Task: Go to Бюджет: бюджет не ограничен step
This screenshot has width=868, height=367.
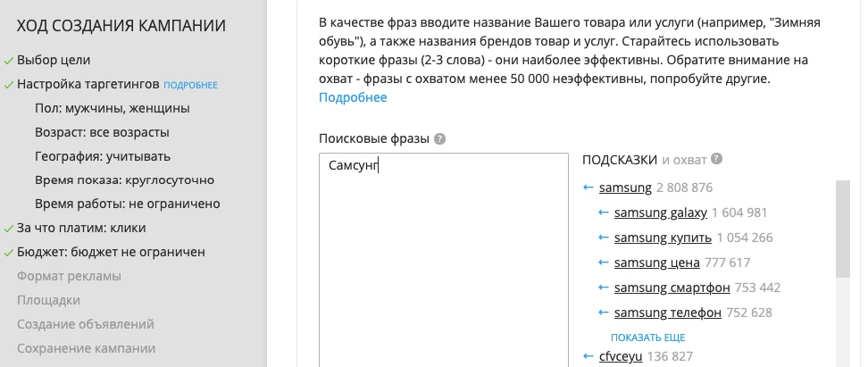Action: (x=111, y=252)
